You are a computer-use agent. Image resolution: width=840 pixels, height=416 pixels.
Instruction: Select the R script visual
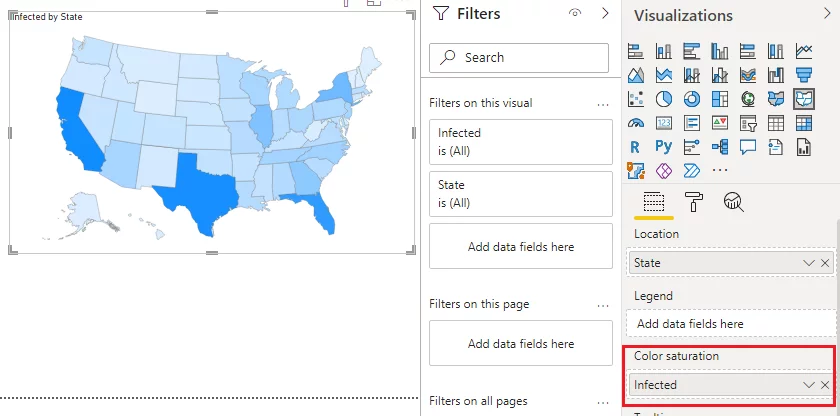[635, 147]
